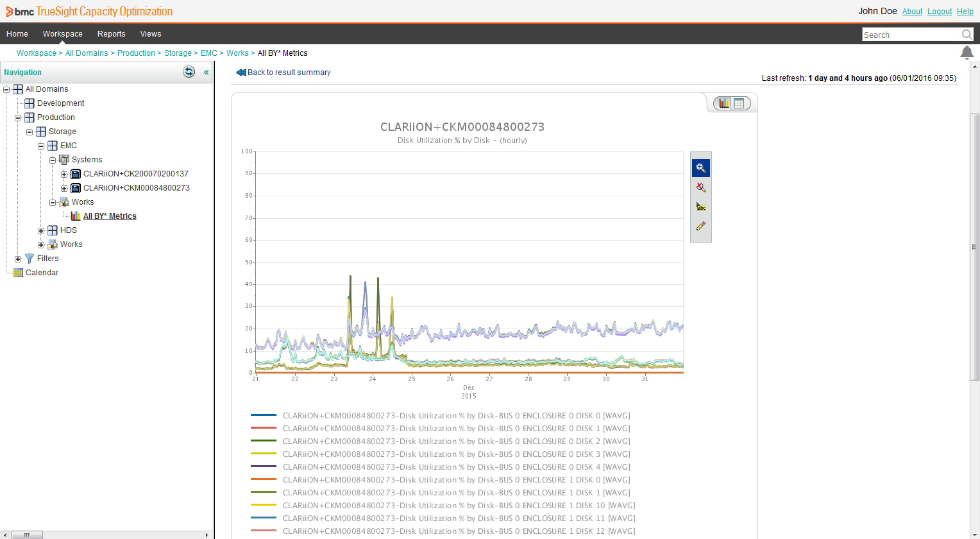
Task: Click the HDS domain icon
Action: (53, 230)
